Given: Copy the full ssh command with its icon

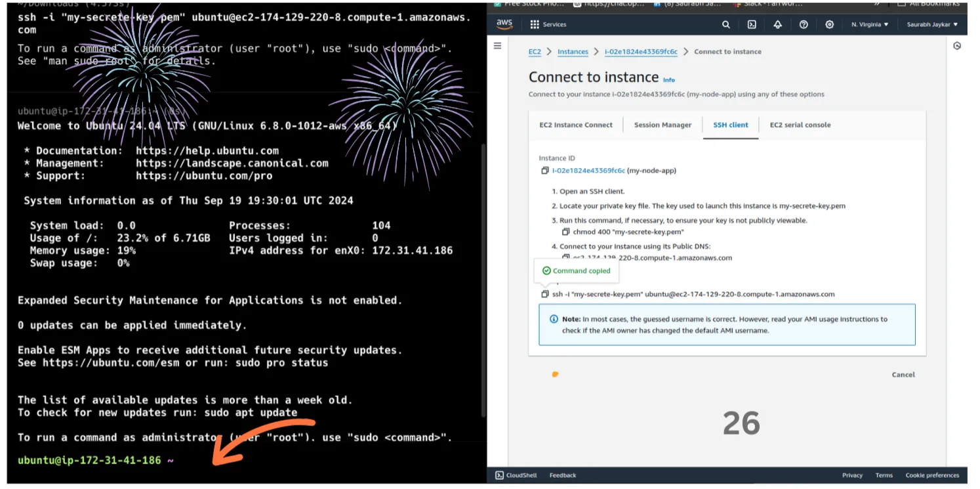Looking at the screenshot, I should point(544,294).
